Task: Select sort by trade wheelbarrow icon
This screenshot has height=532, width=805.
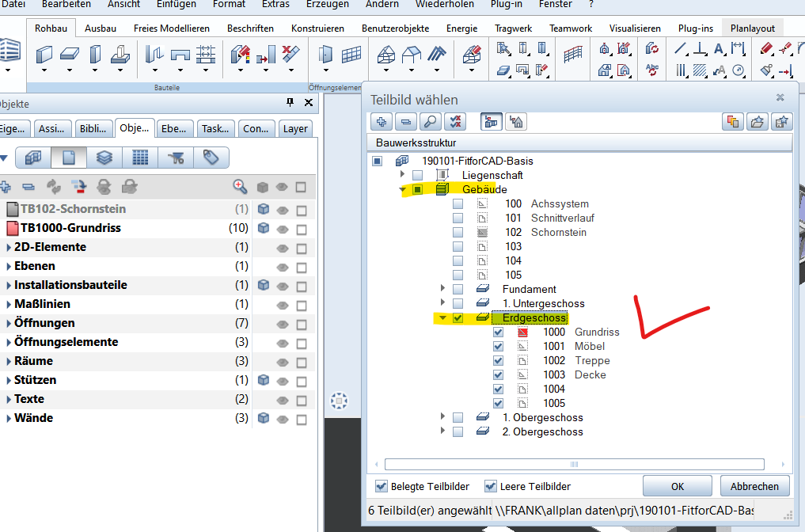Action: (x=175, y=158)
